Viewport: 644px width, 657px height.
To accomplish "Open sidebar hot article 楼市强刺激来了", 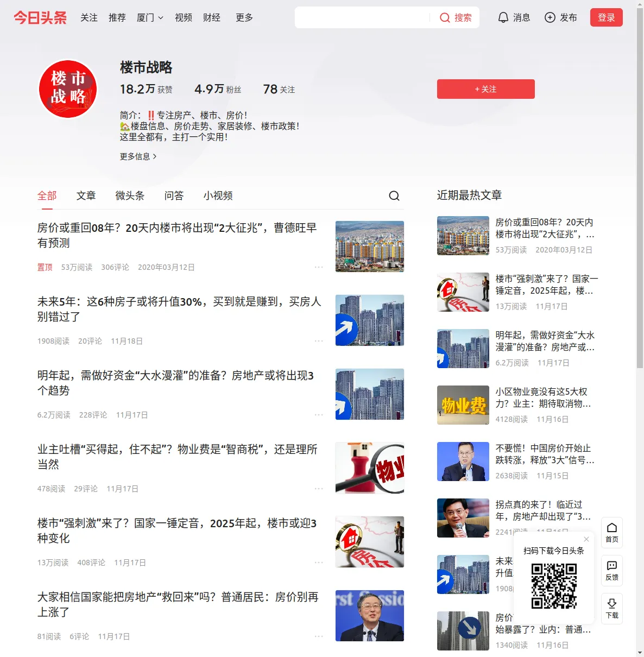I will coord(547,285).
